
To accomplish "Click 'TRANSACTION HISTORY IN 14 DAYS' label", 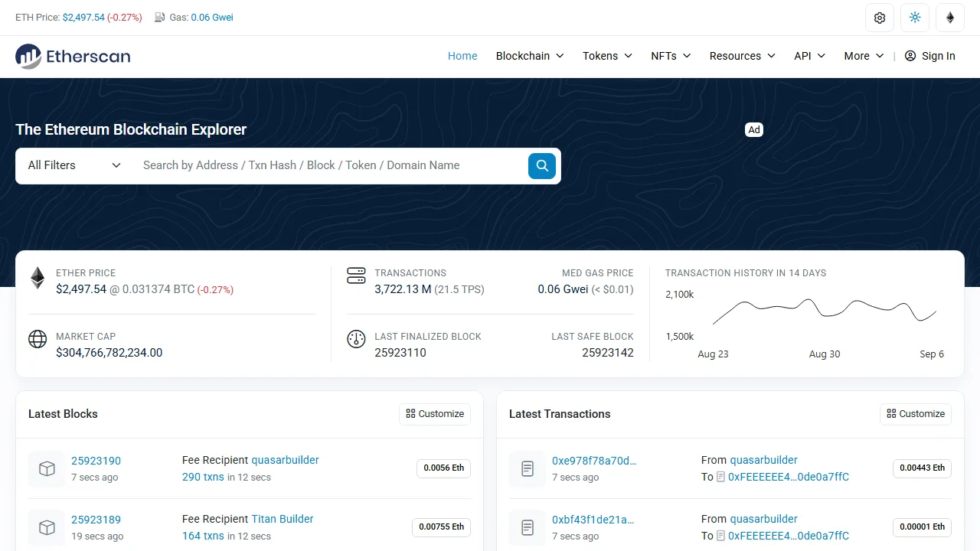I will [746, 273].
